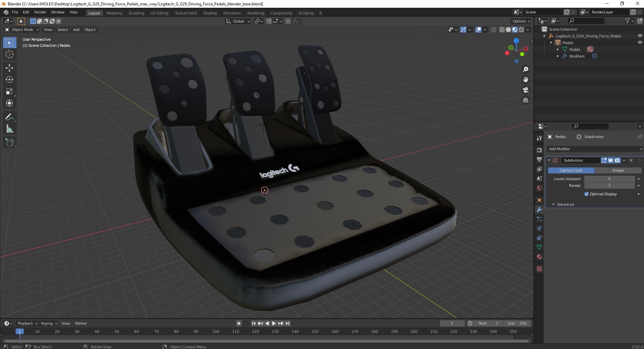Select the Move tool

(9, 68)
